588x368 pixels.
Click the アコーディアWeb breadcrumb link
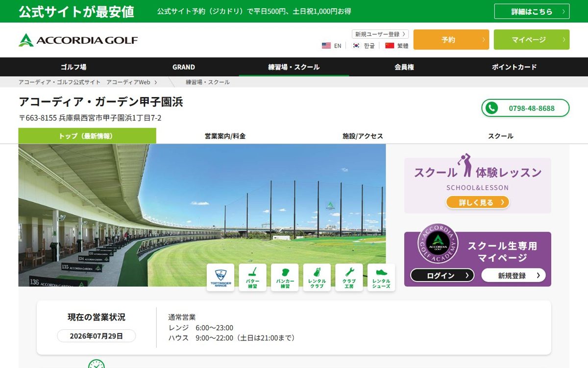(x=128, y=82)
